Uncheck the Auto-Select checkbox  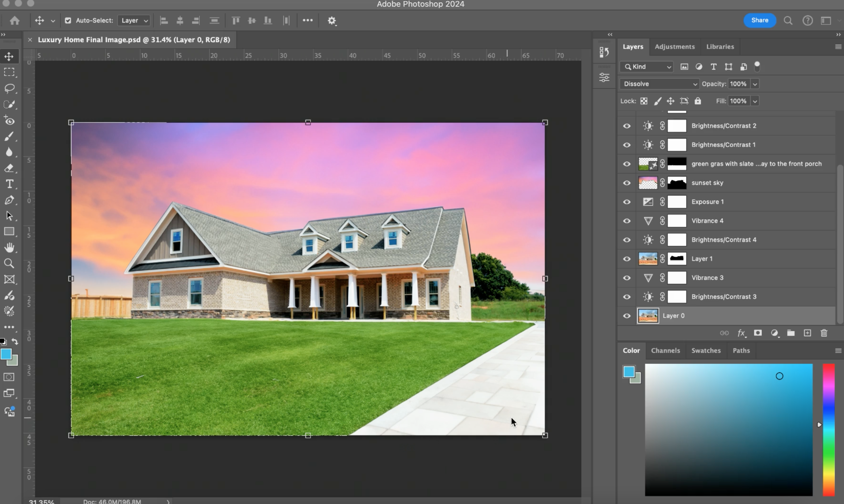68,21
